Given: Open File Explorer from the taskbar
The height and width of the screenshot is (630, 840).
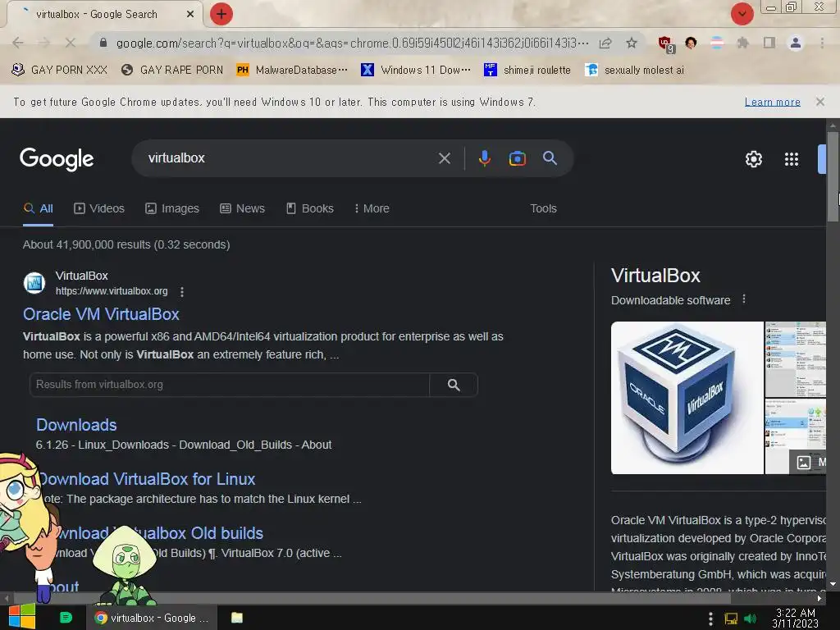Looking at the screenshot, I should [x=237, y=618].
